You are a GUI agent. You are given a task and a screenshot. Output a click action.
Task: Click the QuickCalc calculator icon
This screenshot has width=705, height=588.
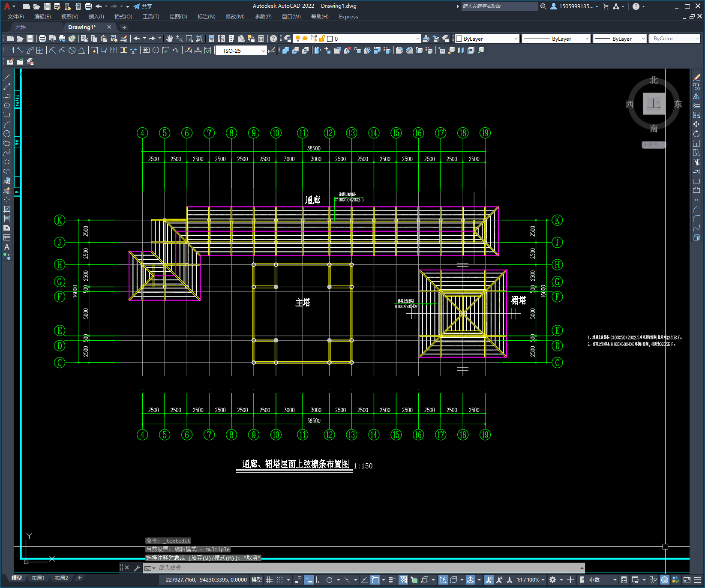[x=261, y=39]
